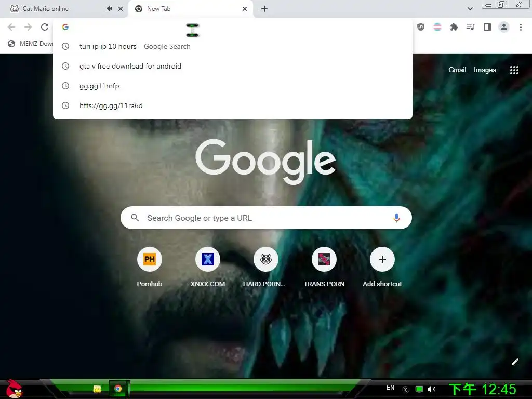
Task: Switch the EN input language indicator
Action: click(x=391, y=388)
